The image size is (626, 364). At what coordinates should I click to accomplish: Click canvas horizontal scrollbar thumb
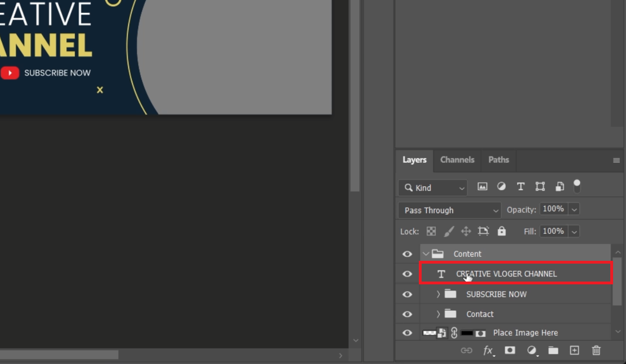[59, 355]
